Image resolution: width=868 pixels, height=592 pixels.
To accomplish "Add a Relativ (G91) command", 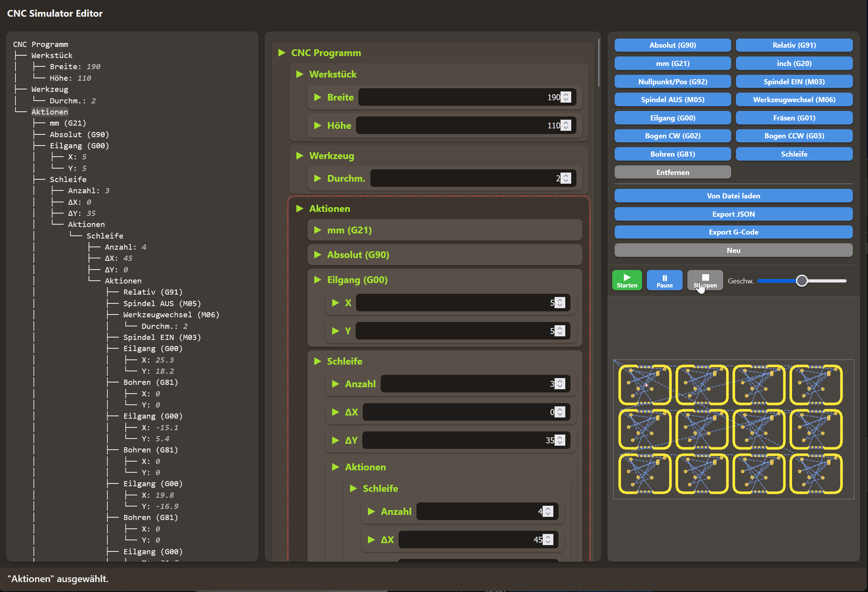I will 794,45.
